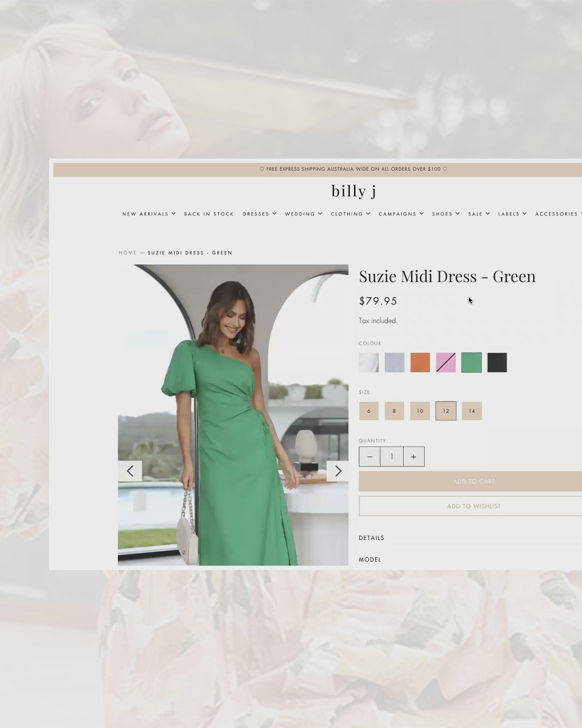This screenshot has width=582, height=728.
Task: Choose the black colour swatch
Action: [x=497, y=362]
